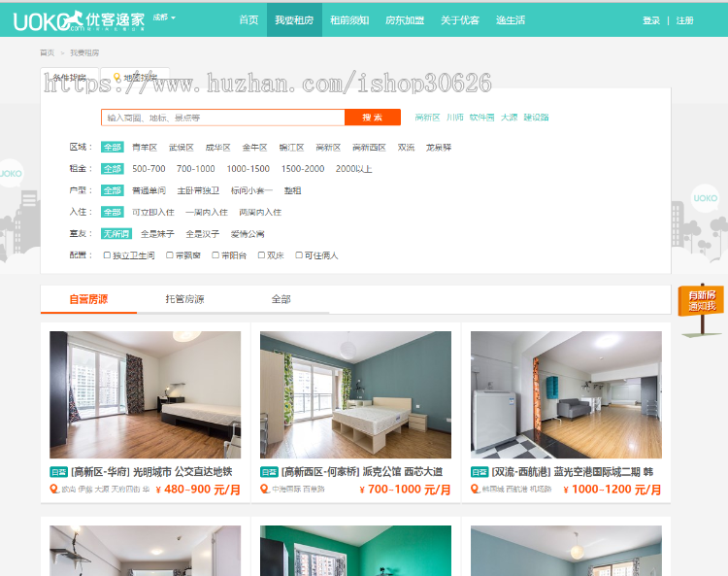Filter by 武侯区 area
This screenshot has width=728, height=576.
(182, 148)
